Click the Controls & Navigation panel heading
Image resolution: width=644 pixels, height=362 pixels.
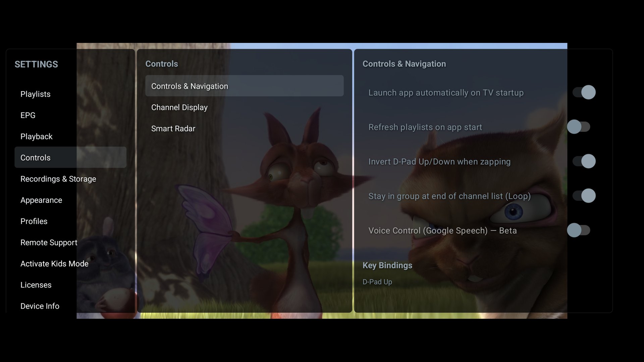tap(404, 64)
